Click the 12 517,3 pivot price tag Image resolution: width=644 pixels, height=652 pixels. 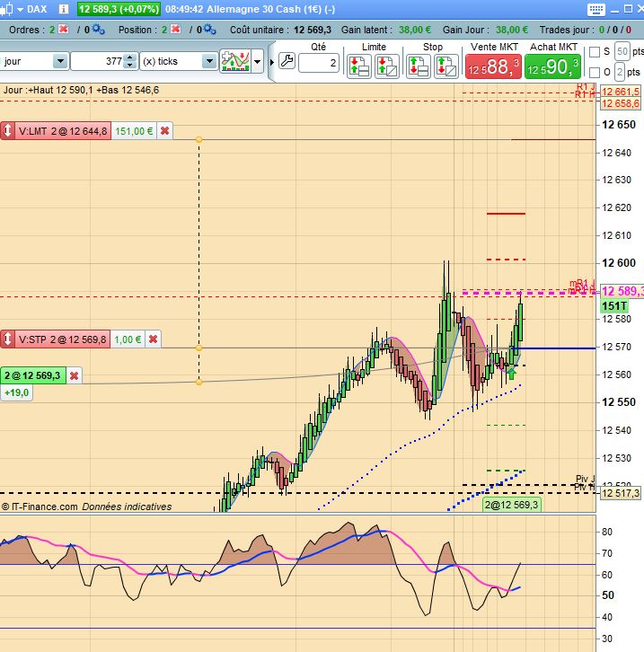point(621,493)
